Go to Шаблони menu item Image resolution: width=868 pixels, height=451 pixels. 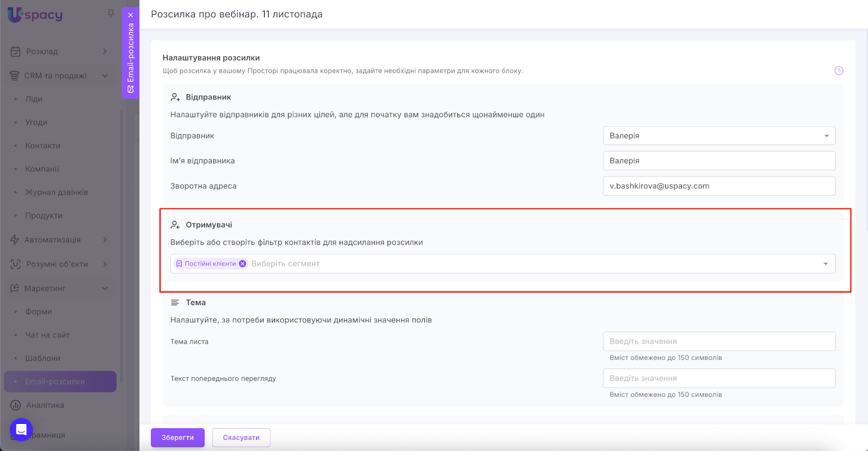pos(42,359)
